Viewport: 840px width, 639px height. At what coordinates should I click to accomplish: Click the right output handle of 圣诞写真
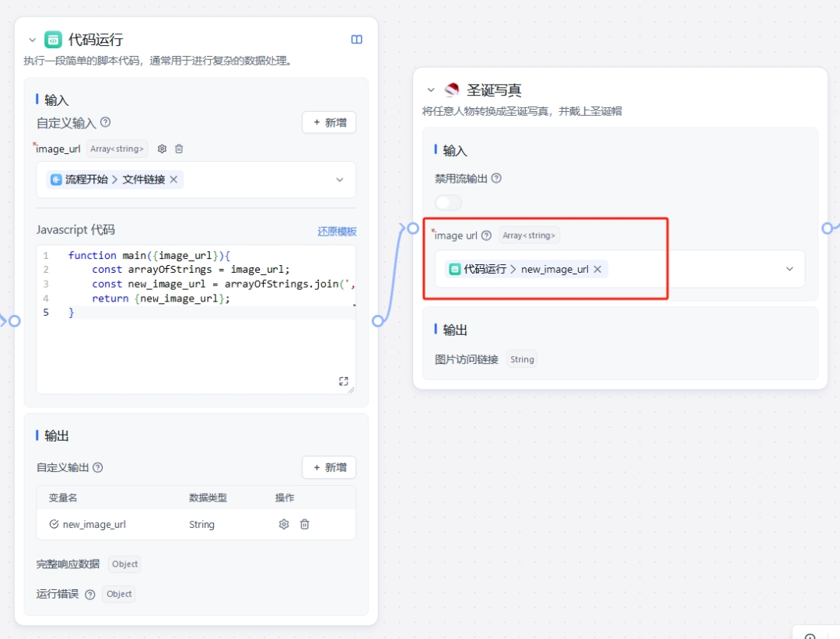tap(828, 229)
